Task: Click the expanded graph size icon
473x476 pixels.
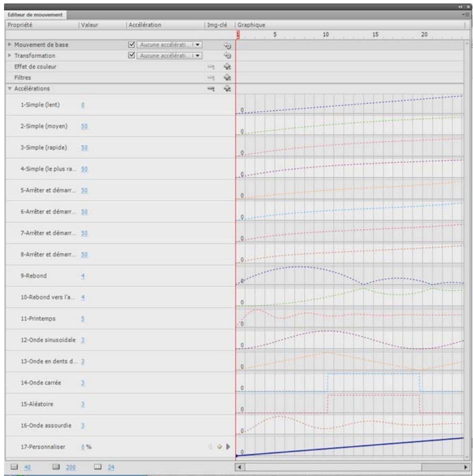Action: (x=56, y=467)
